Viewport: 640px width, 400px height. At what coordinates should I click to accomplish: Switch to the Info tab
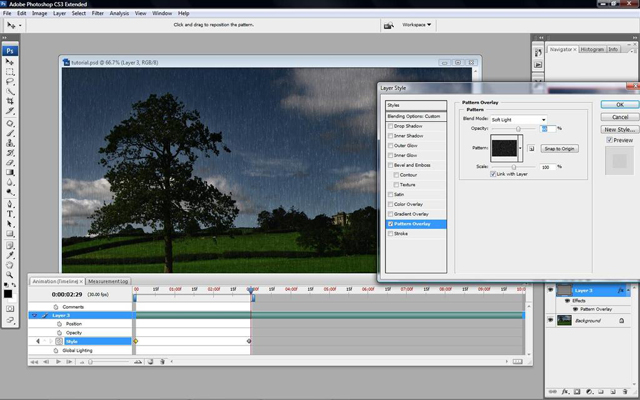point(613,49)
